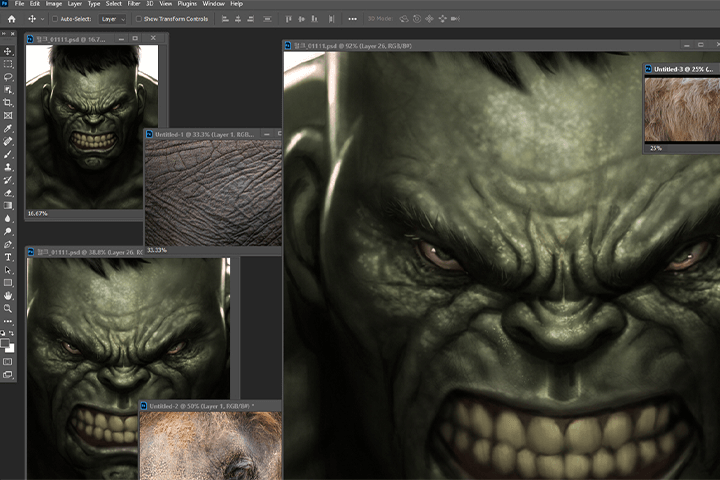Select the Eraser tool

click(x=8, y=193)
